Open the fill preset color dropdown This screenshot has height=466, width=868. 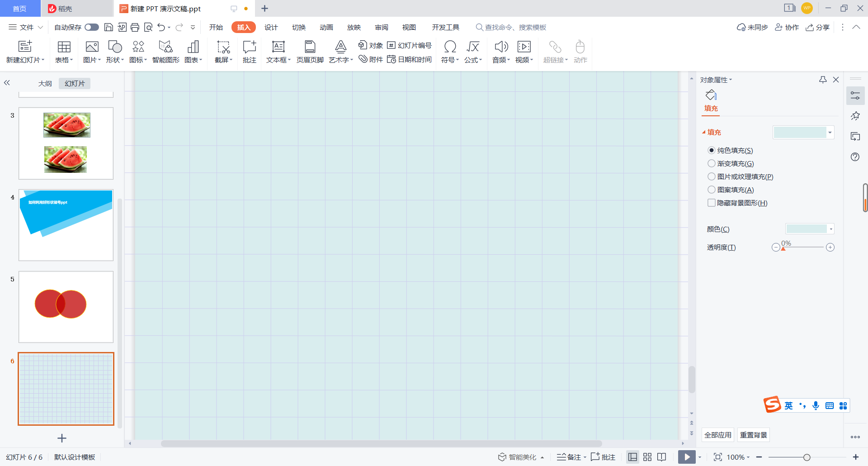(x=830, y=133)
